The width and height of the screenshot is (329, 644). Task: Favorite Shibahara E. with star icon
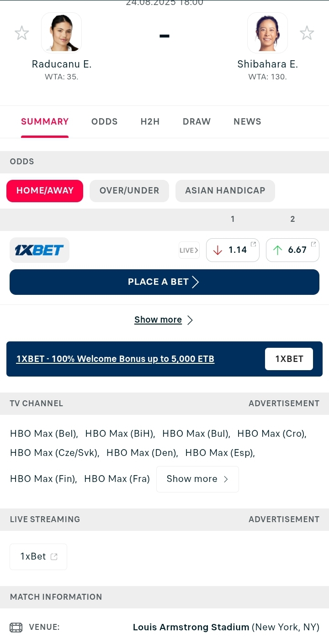point(307,33)
